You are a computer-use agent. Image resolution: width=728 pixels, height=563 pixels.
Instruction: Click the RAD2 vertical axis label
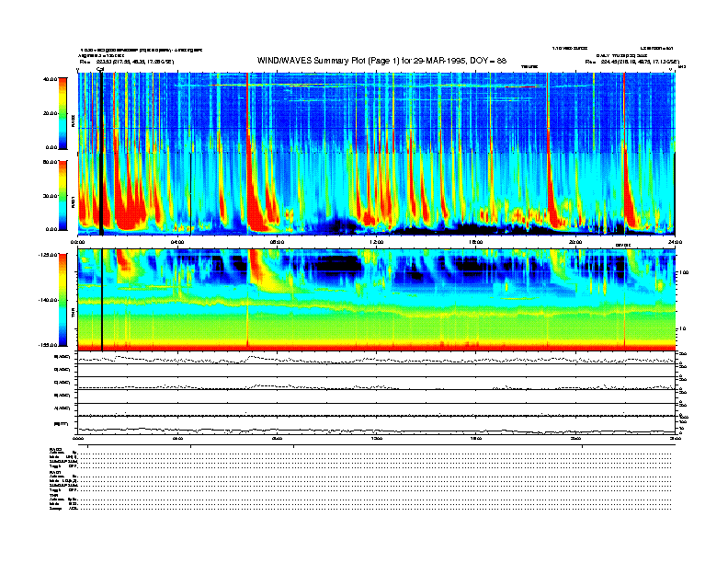[73, 120]
